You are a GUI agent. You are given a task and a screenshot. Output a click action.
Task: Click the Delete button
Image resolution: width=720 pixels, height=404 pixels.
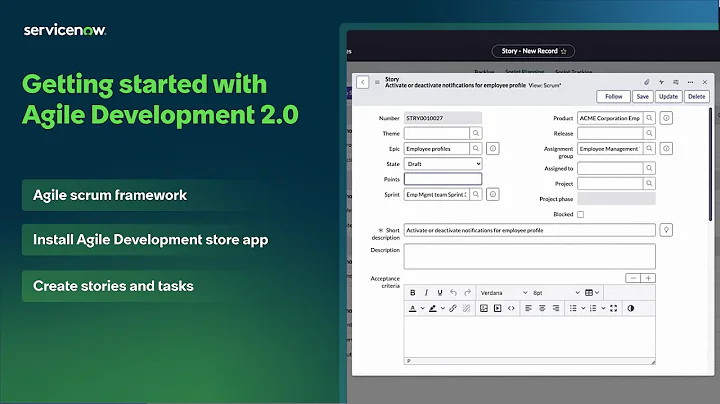pos(697,96)
